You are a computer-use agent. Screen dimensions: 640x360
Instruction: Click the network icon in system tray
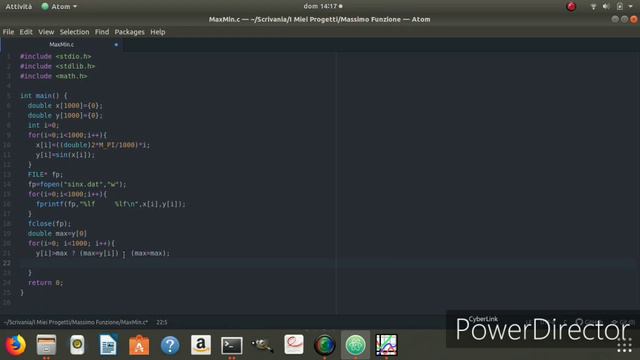(x=593, y=7)
